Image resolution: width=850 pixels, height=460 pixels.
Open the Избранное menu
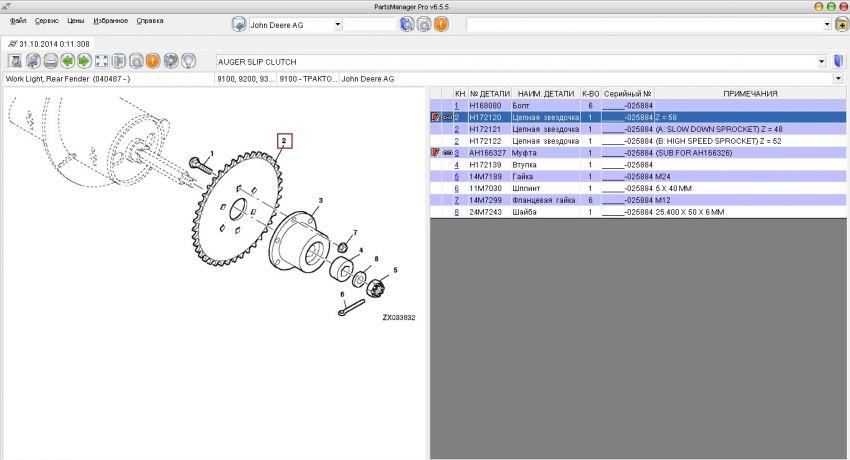111,21
